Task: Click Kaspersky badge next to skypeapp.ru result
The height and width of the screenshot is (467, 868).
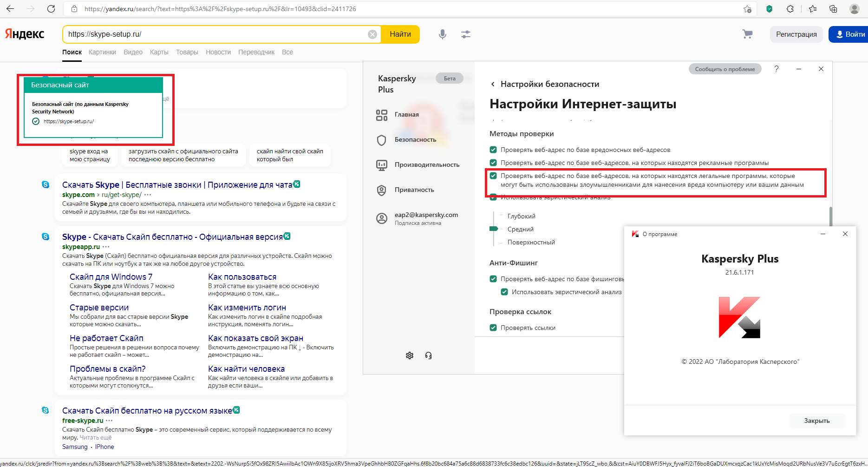Action: pyautogui.click(x=287, y=236)
